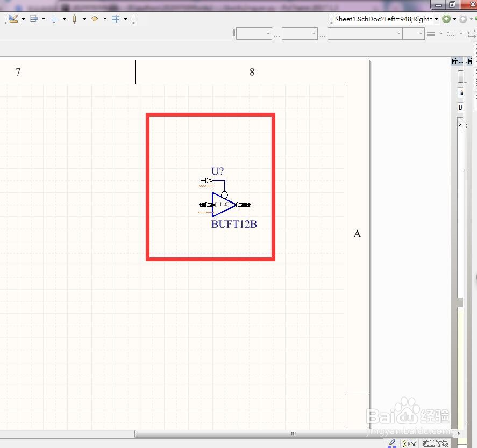The image size is (477, 448).
Task: Expand the alignment tools dropdown arrow
Action: point(44,19)
